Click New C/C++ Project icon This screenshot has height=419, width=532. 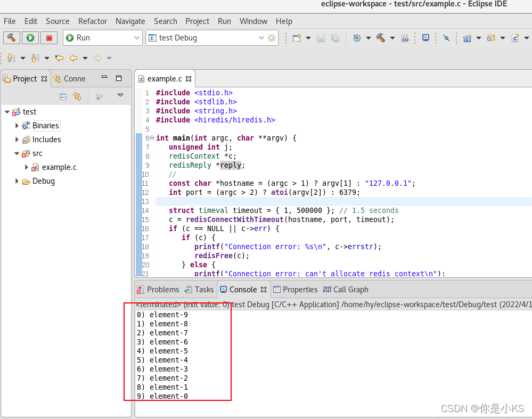[x=468, y=38]
